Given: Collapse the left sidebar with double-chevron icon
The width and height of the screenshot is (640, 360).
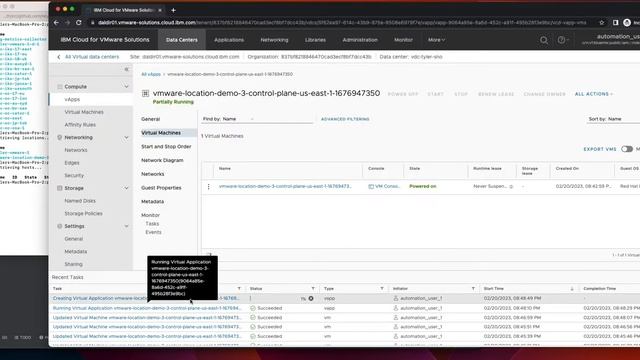Looking at the screenshot, I should coord(127,69).
